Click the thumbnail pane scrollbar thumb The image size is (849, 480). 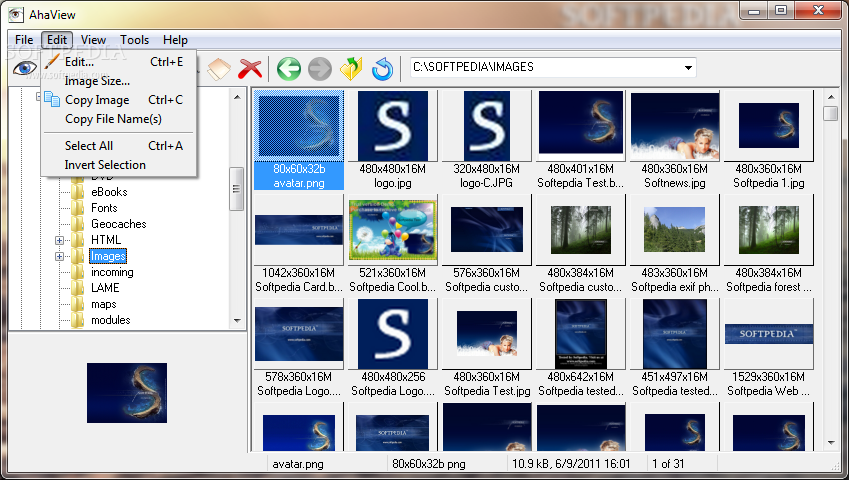point(831,114)
